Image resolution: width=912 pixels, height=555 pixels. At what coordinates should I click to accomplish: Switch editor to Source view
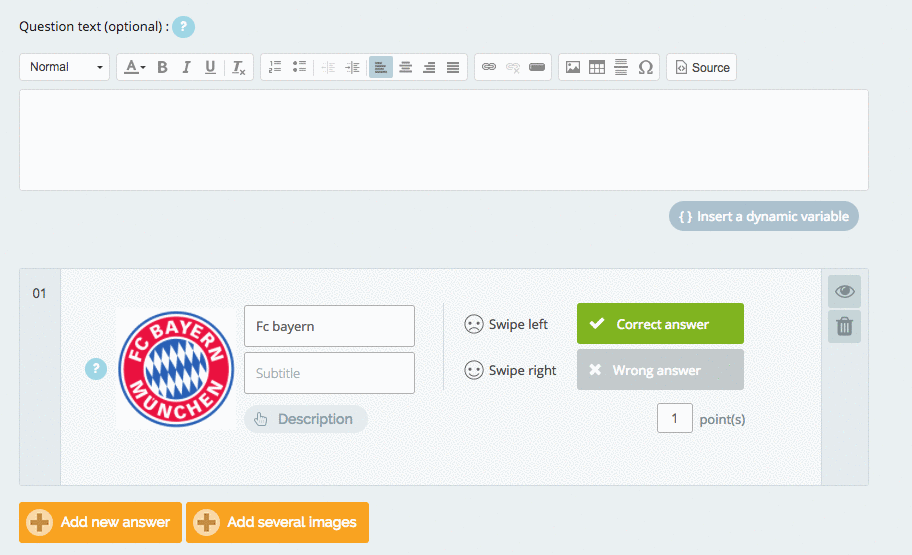pos(701,67)
